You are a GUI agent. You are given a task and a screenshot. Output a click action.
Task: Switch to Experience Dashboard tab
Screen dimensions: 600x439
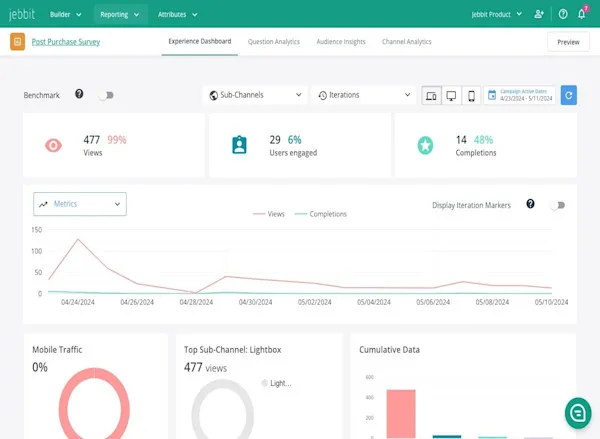click(200, 41)
